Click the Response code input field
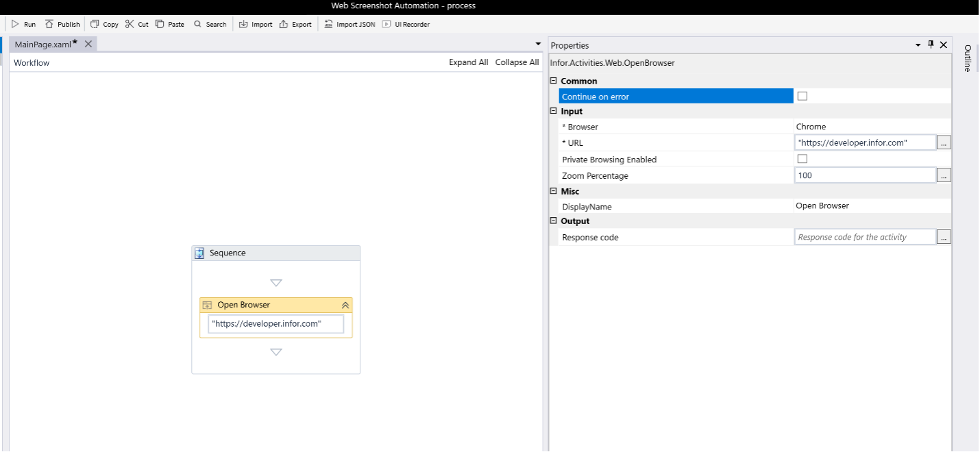Screen dimensions: 980x452 [x=865, y=237]
